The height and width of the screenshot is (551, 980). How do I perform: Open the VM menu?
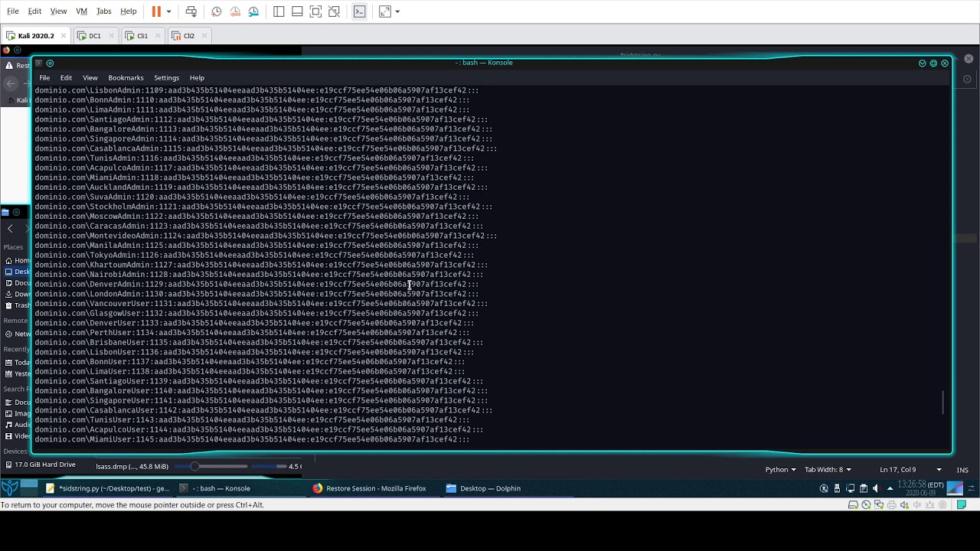point(81,11)
